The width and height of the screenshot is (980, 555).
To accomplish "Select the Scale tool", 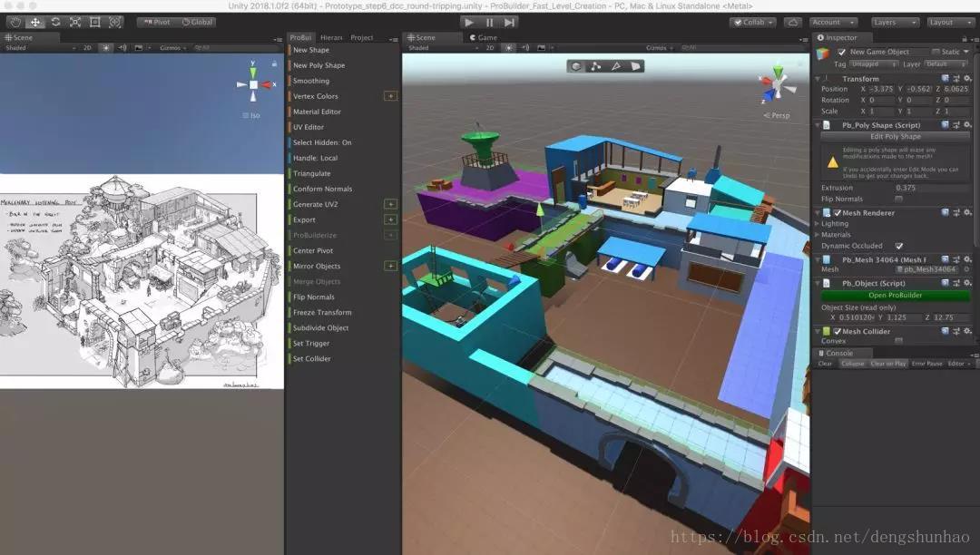I will (x=75, y=22).
